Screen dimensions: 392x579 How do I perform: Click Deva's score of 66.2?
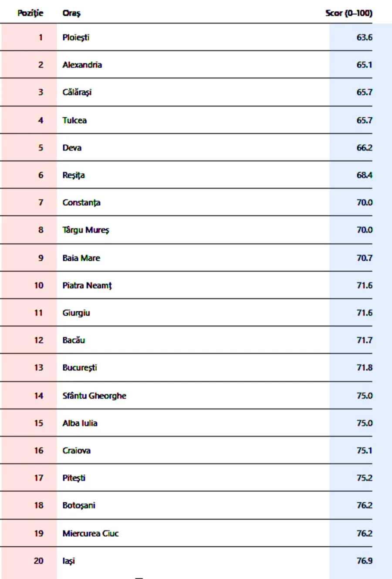coord(364,148)
